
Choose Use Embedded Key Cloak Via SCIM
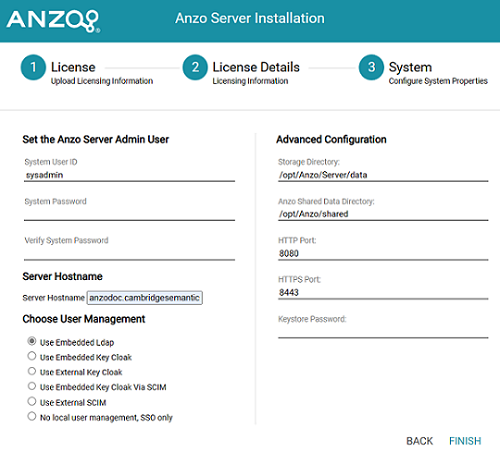click(32, 386)
